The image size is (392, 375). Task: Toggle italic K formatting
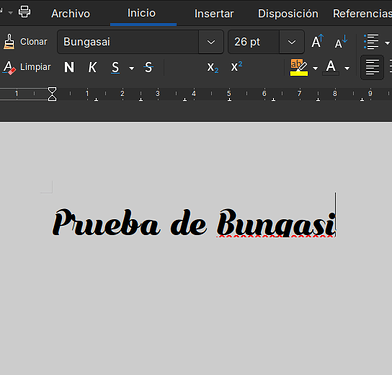tap(92, 67)
